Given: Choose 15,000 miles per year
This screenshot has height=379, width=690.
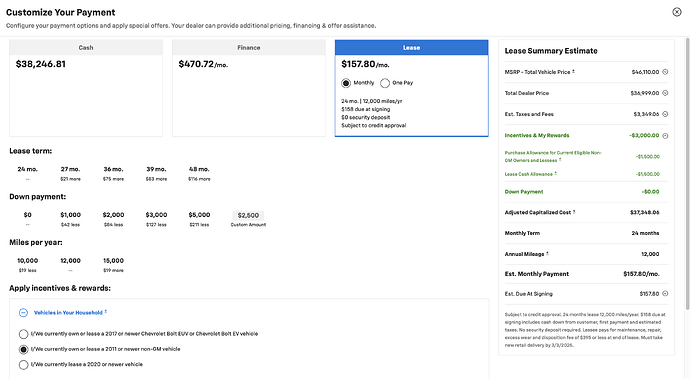Looking at the screenshot, I should click(114, 265).
